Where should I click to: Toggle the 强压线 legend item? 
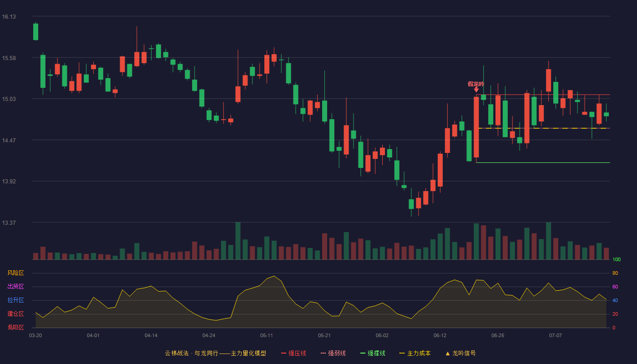(293, 353)
